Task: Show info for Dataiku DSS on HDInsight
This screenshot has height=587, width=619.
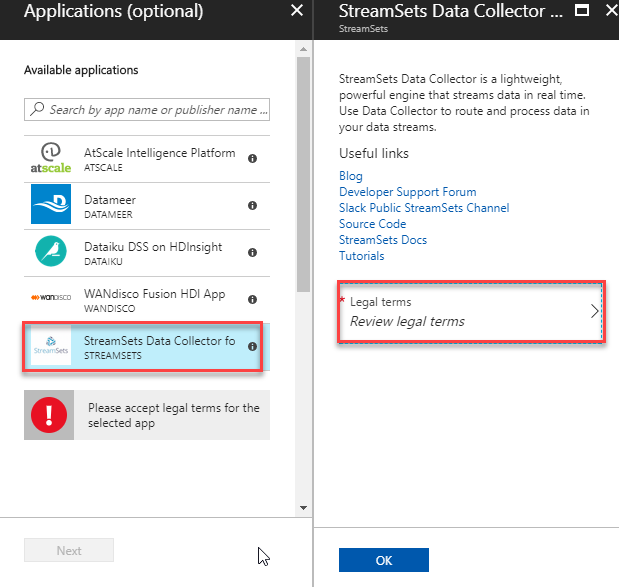Action: tap(253, 252)
